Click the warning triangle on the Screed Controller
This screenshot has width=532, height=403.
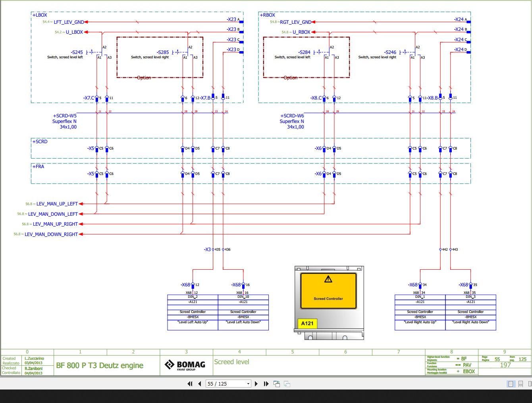(x=328, y=279)
